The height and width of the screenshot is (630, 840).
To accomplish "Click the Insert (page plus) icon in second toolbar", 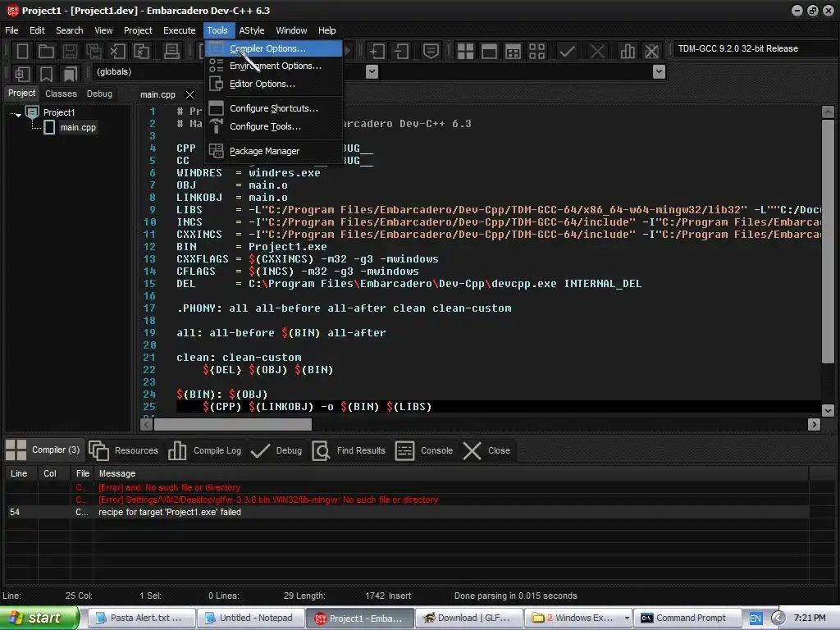I will click(22, 74).
